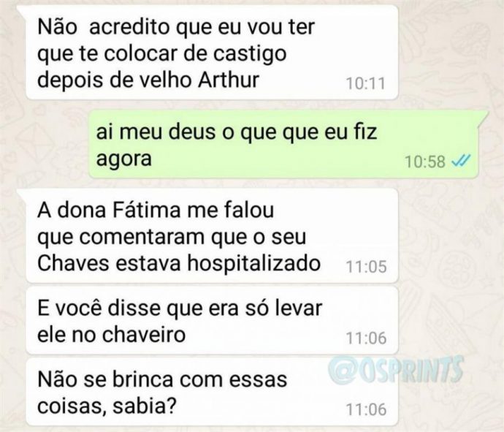Select the message mentioning Arthur's punishment
504x432 pixels.
coord(212,52)
